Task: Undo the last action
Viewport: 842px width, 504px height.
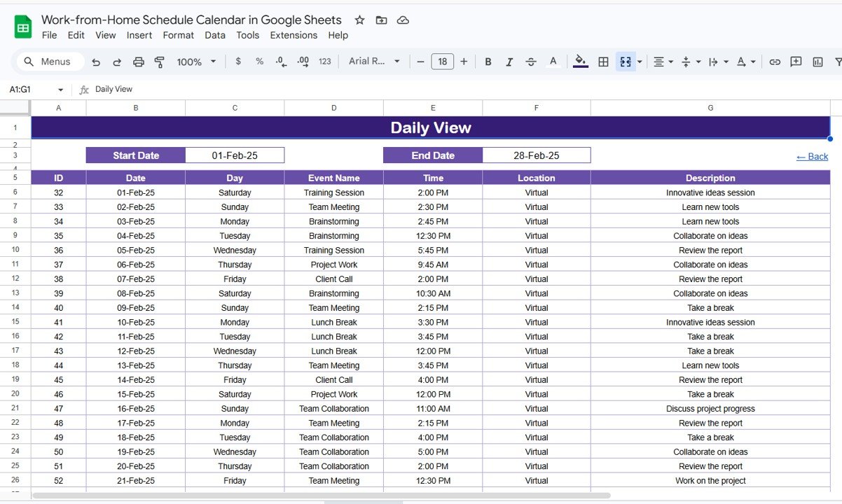Action: (96, 62)
